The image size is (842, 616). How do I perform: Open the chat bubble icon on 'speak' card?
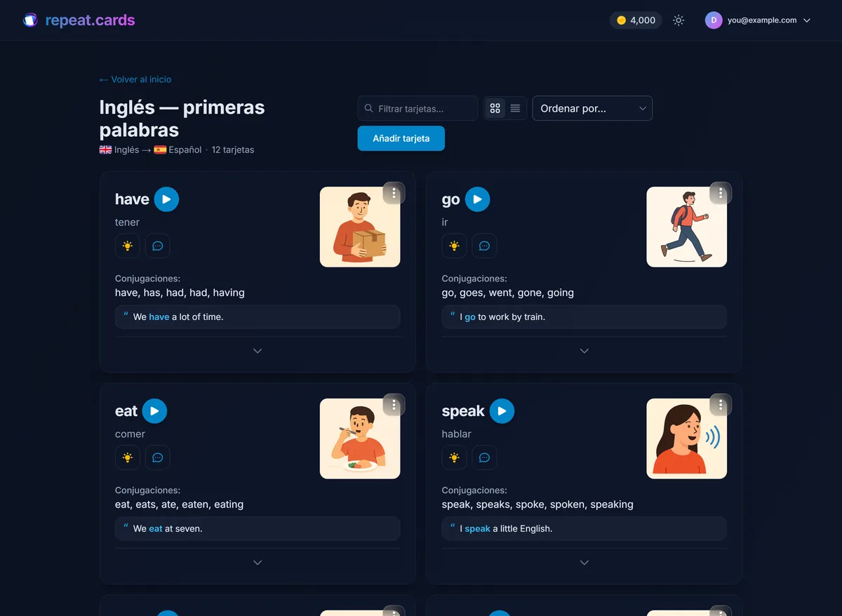pyautogui.click(x=484, y=457)
